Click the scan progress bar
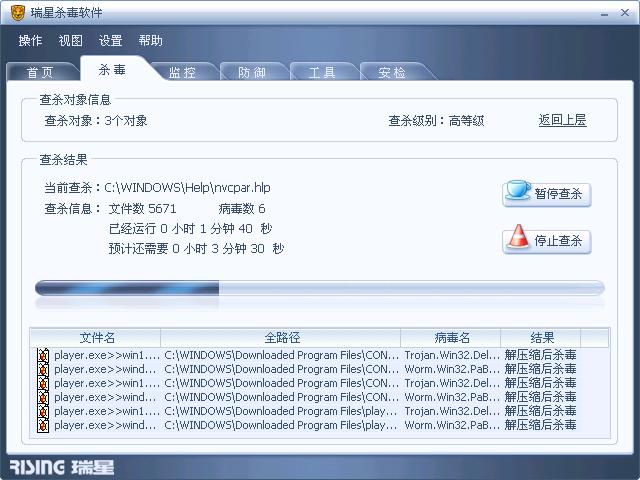The height and width of the screenshot is (480, 640). click(320, 288)
